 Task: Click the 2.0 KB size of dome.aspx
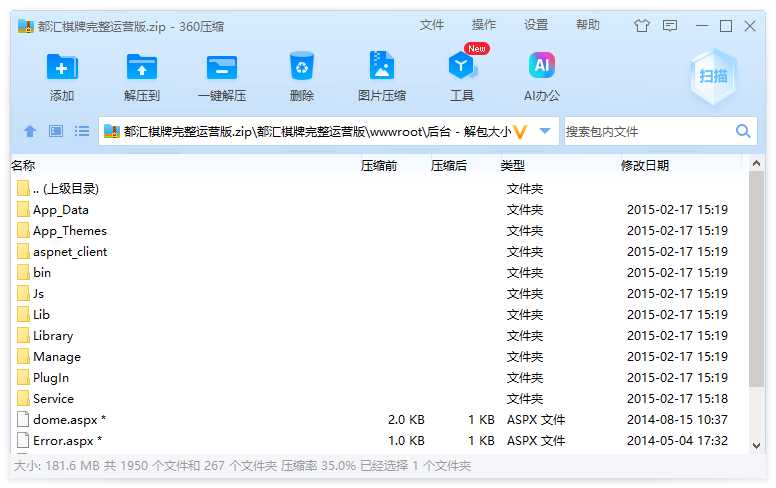pos(406,420)
